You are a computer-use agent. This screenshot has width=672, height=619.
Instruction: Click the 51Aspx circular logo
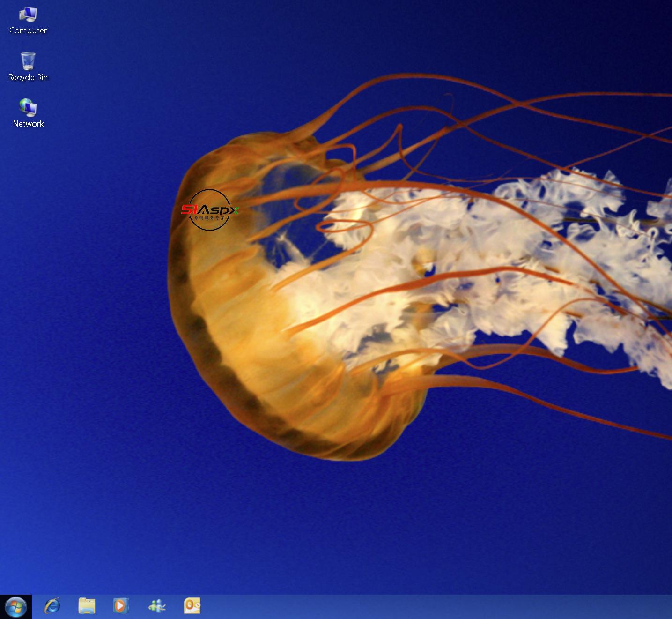pos(209,210)
